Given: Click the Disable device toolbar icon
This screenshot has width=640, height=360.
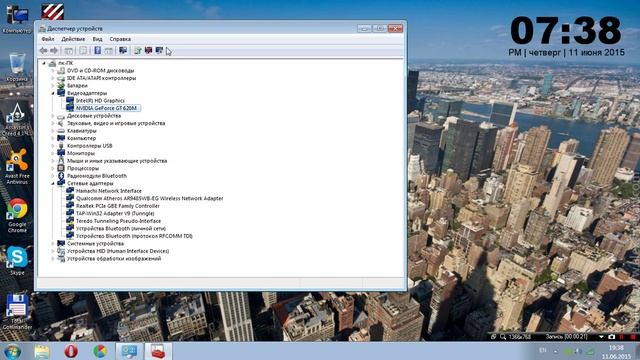Looking at the screenshot, I should click(159, 51).
